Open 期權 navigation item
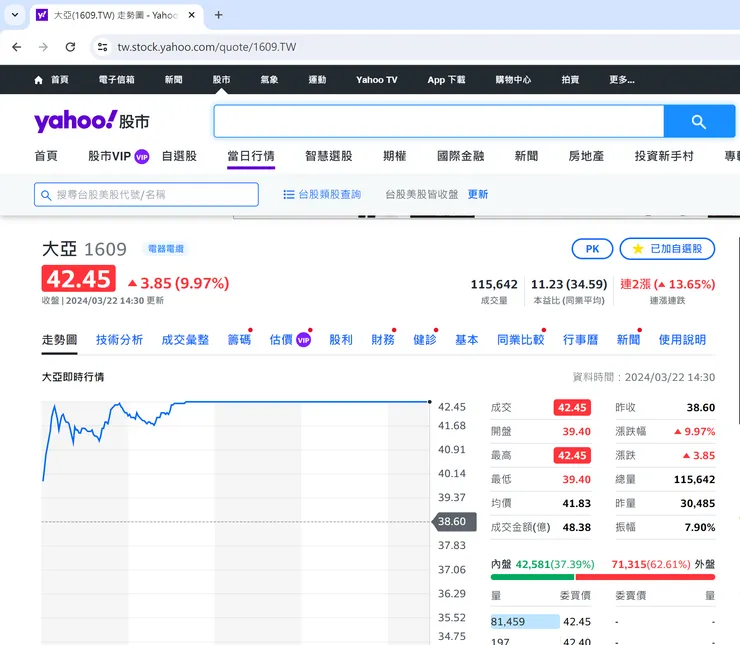Image resolution: width=740 pixels, height=645 pixels. click(x=395, y=156)
